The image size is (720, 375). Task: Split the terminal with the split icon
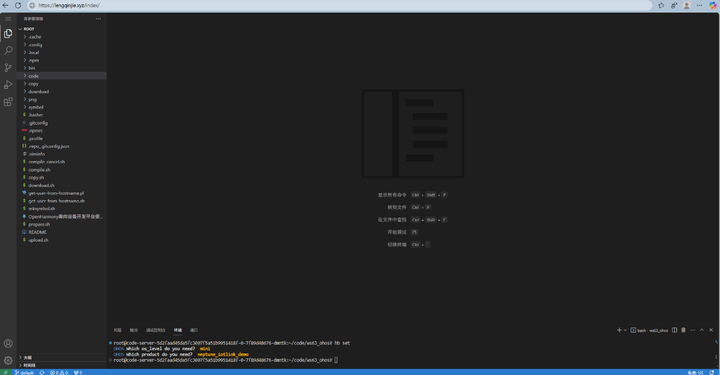coord(675,330)
